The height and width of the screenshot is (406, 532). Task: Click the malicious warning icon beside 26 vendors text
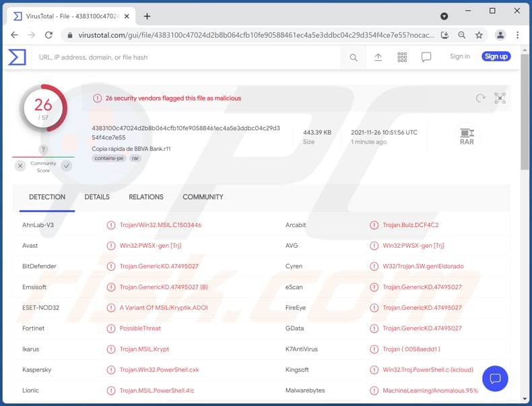click(x=98, y=98)
